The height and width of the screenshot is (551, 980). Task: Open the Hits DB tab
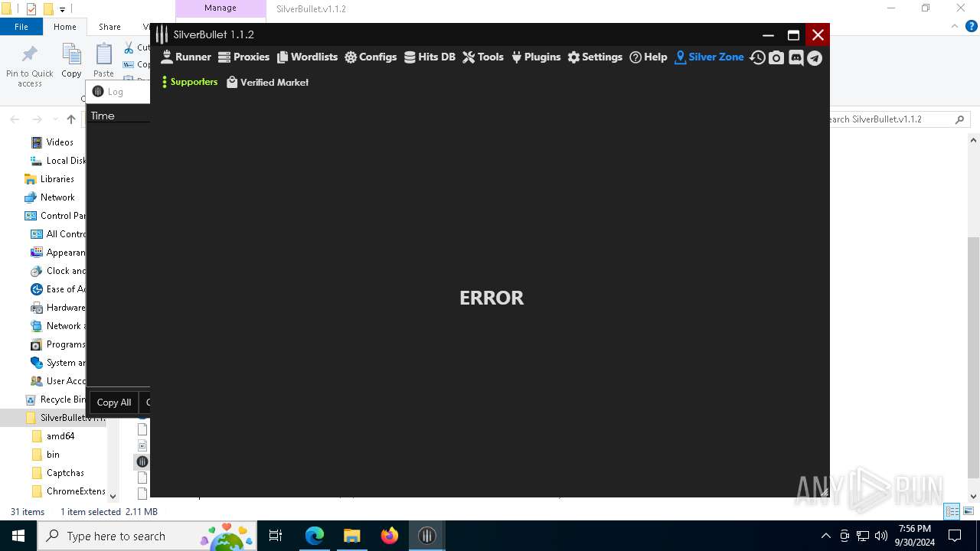(430, 57)
